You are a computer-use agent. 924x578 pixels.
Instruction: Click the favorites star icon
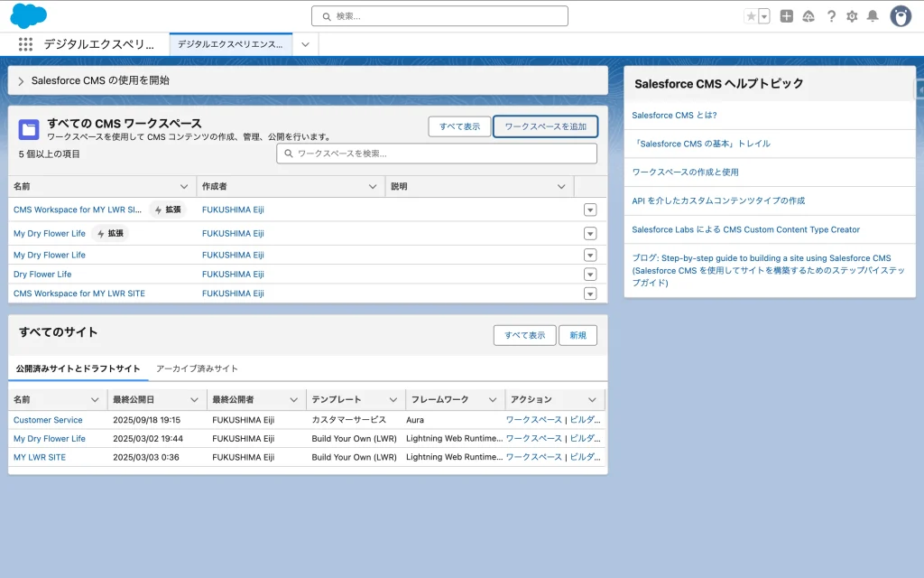(751, 16)
